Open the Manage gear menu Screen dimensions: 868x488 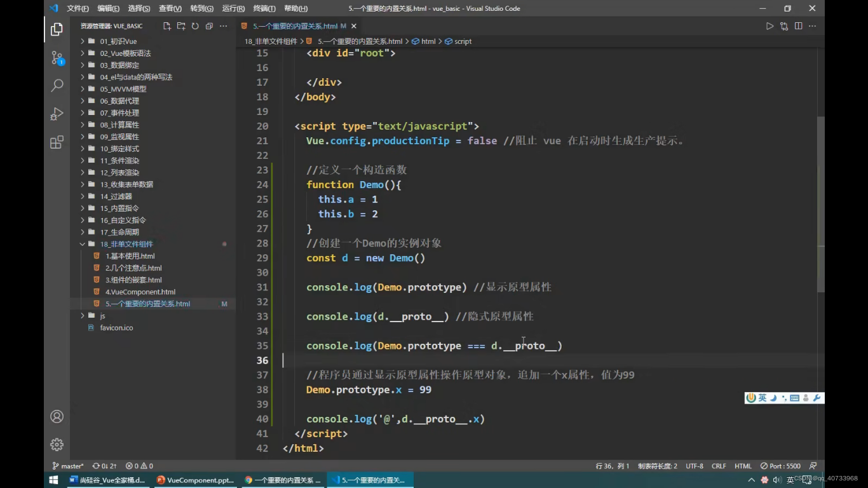(x=57, y=444)
